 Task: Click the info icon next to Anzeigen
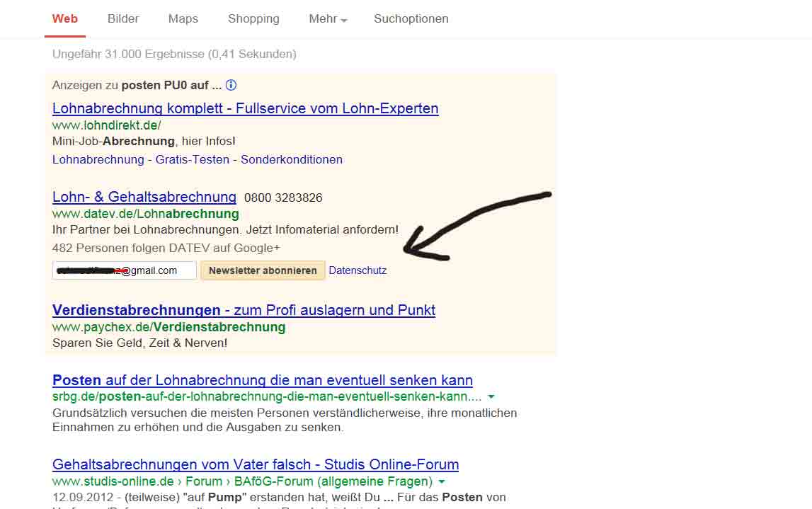(x=231, y=85)
